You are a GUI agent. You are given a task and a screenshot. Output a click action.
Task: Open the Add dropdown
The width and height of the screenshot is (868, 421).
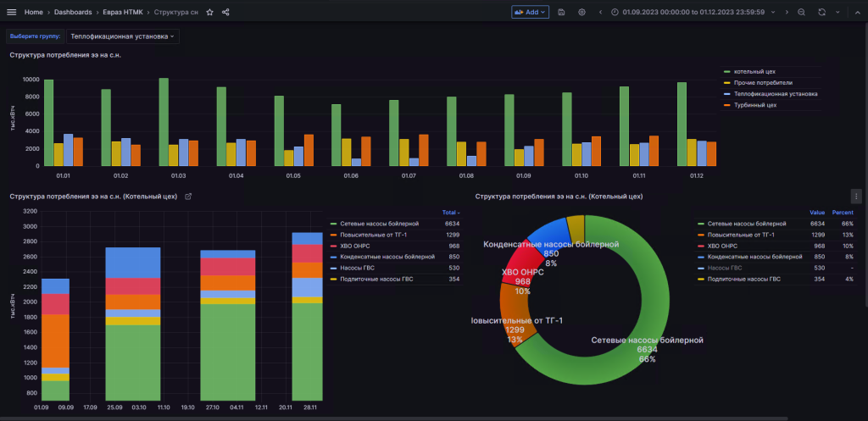[531, 13]
